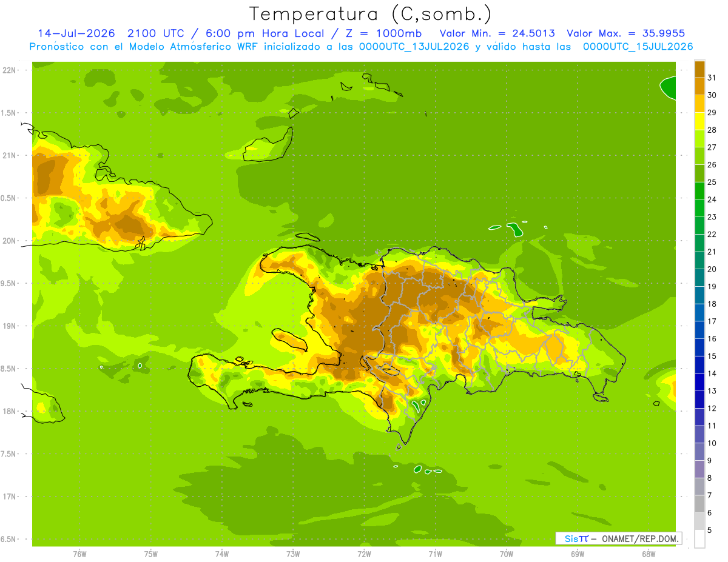Click the legend band between 30 and 31
This screenshot has height=562, width=728.
pyautogui.click(x=699, y=86)
